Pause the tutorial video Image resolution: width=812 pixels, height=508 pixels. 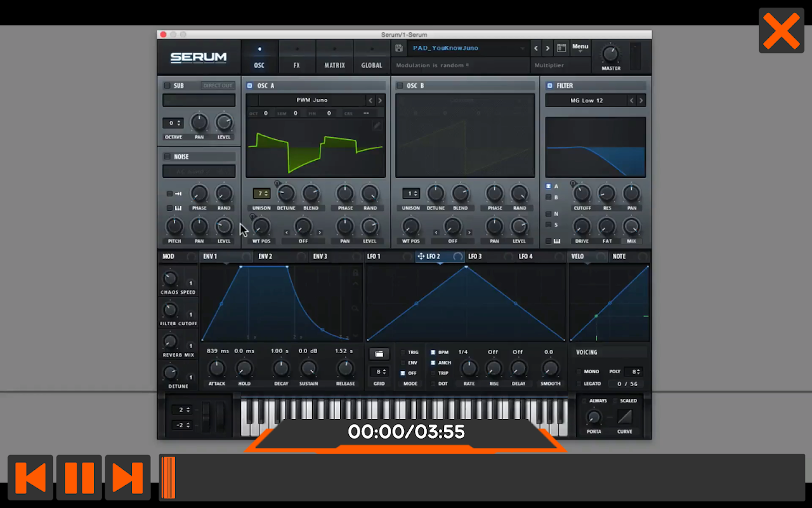pyautogui.click(x=79, y=478)
